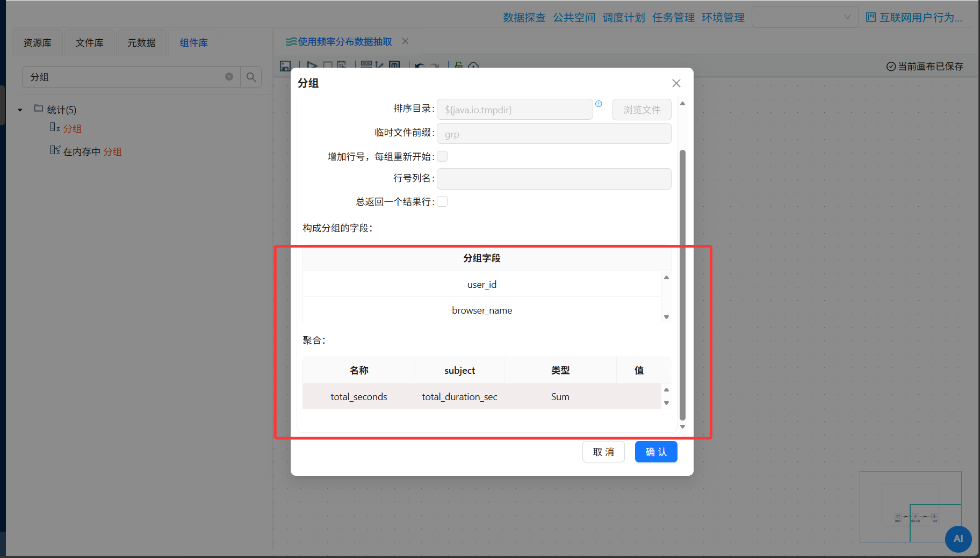This screenshot has width=980, height=558.
Task: Open the blue AI assistant button
Action: point(959,539)
